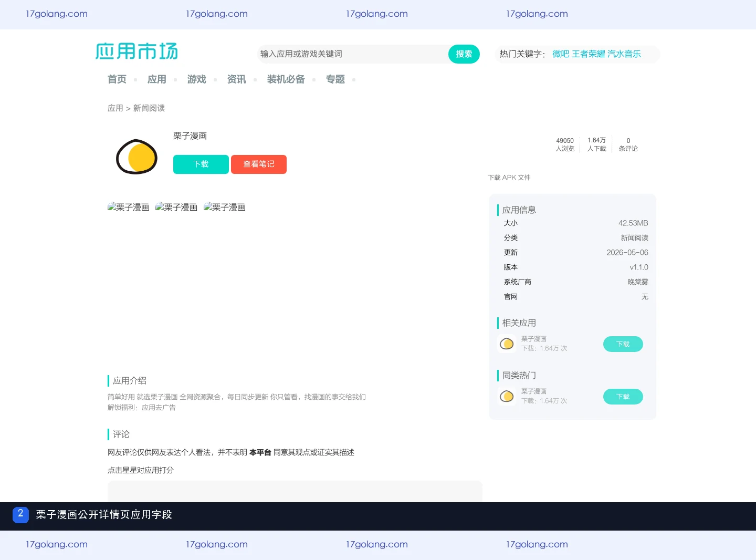Click the 应用介绍 section heading
756x560 pixels.
tap(130, 381)
